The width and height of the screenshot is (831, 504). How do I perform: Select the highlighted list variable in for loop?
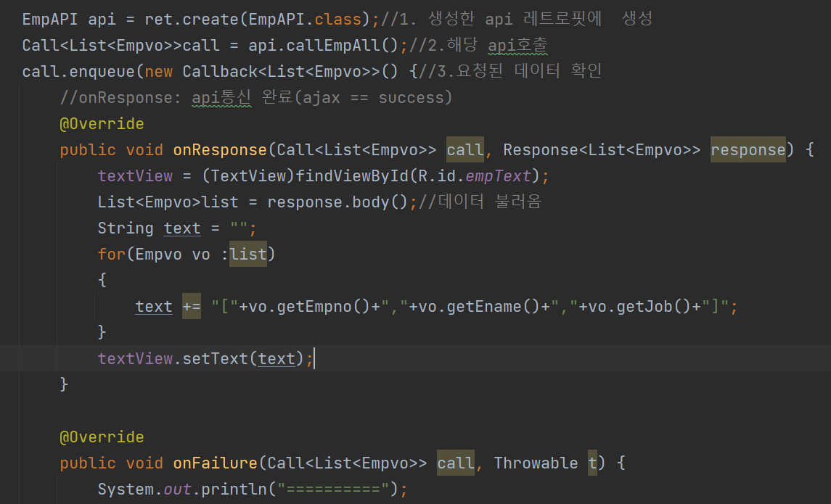coord(248,254)
